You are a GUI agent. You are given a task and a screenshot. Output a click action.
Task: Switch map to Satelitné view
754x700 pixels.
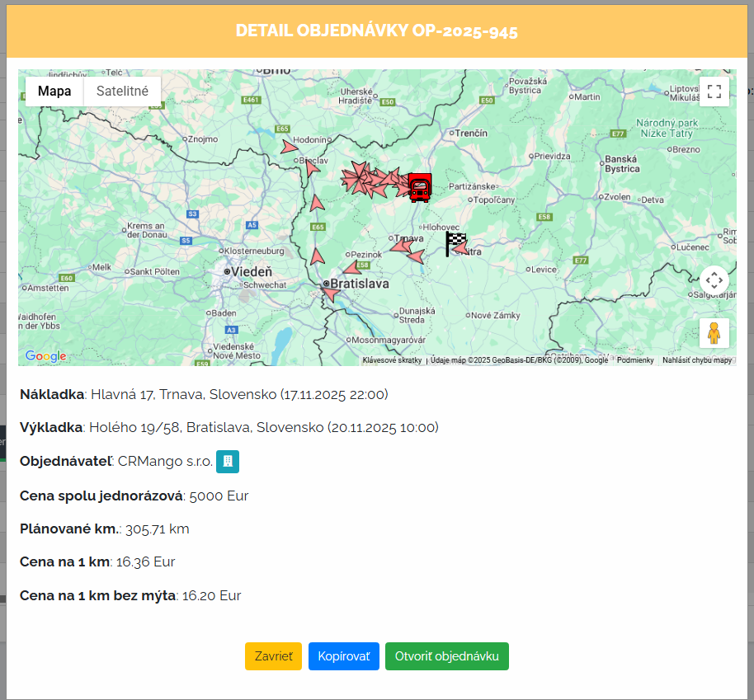122,92
